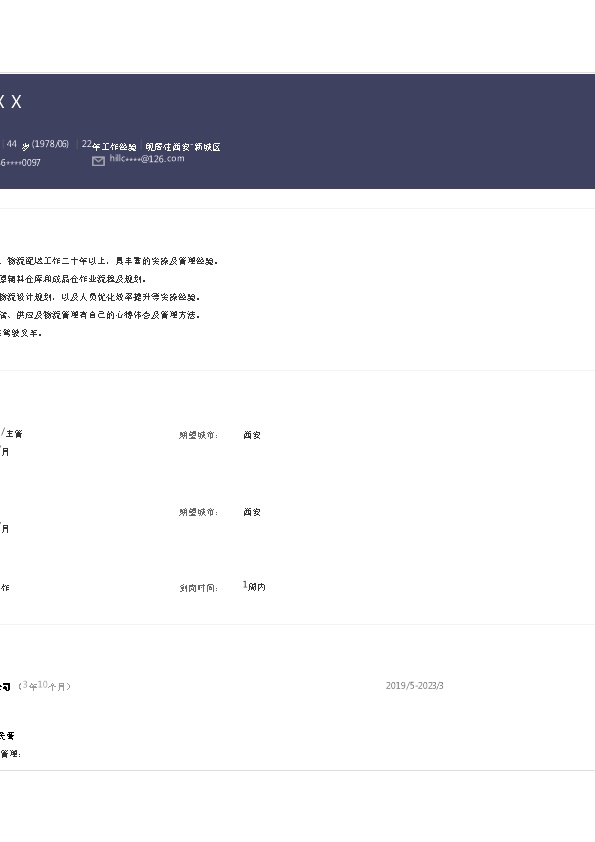
Task: Select the line about 供应及物流管理 心得体会
Action: [100, 315]
